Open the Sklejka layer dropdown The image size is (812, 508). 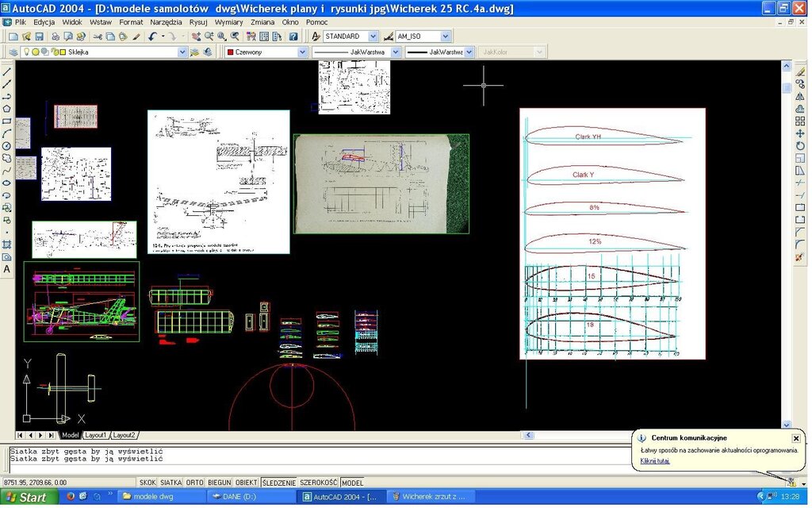182,52
